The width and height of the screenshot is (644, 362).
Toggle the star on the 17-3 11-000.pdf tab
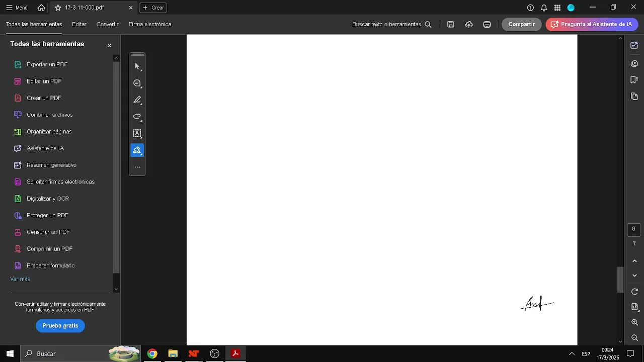coord(58,8)
